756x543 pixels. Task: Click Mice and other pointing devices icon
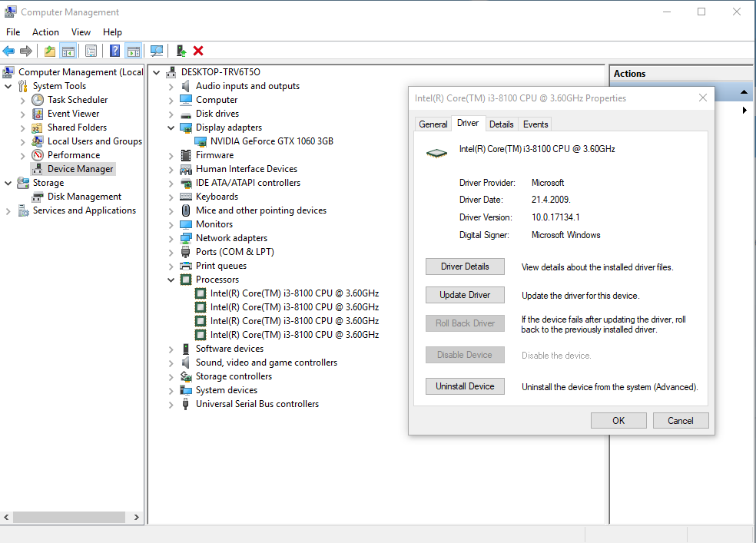[x=186, y=210]
